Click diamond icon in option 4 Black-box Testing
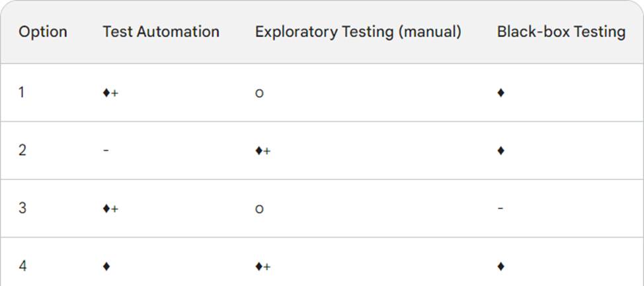The image size is (644, 286). (501, 267)
